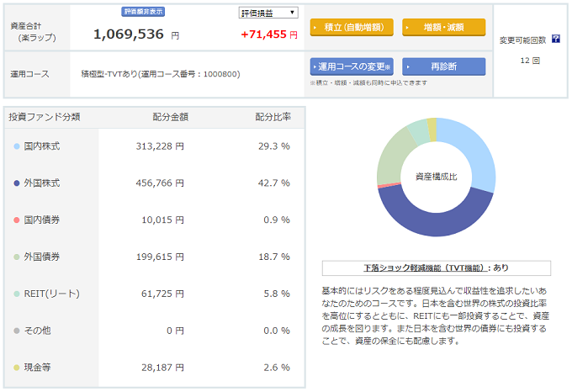Click the ratio 29.3 %
The image size is (572, 392).
(274, 146)
